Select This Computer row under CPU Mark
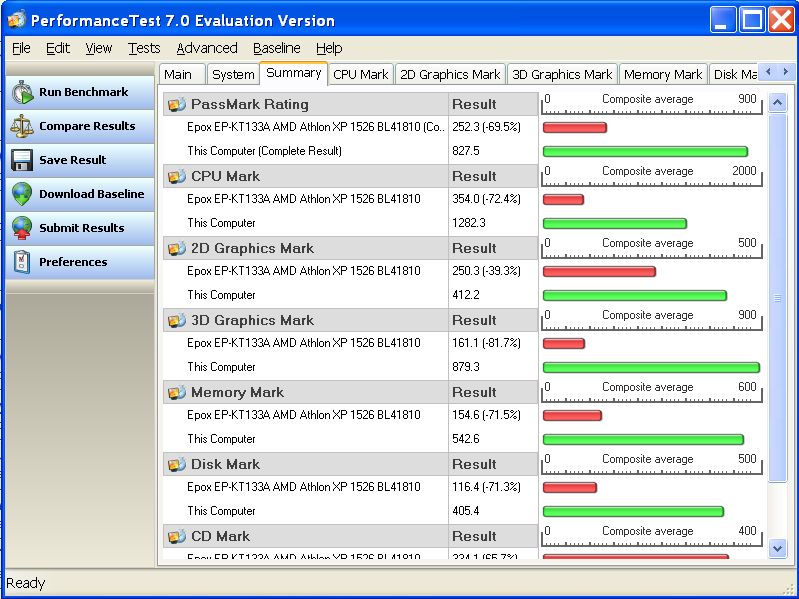This screenshot has width=799, height=599. [x=351, y=223]
